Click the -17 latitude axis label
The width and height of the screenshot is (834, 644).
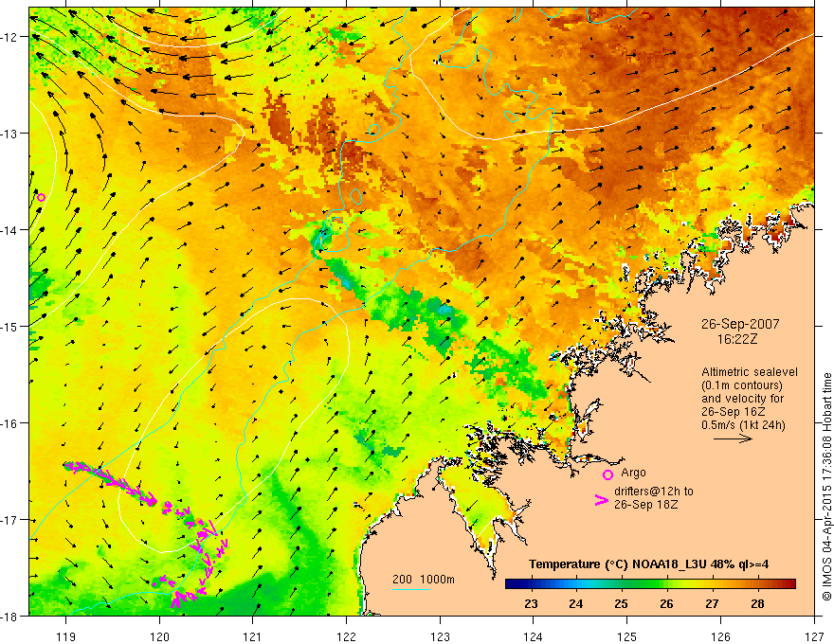pos(10,520)
